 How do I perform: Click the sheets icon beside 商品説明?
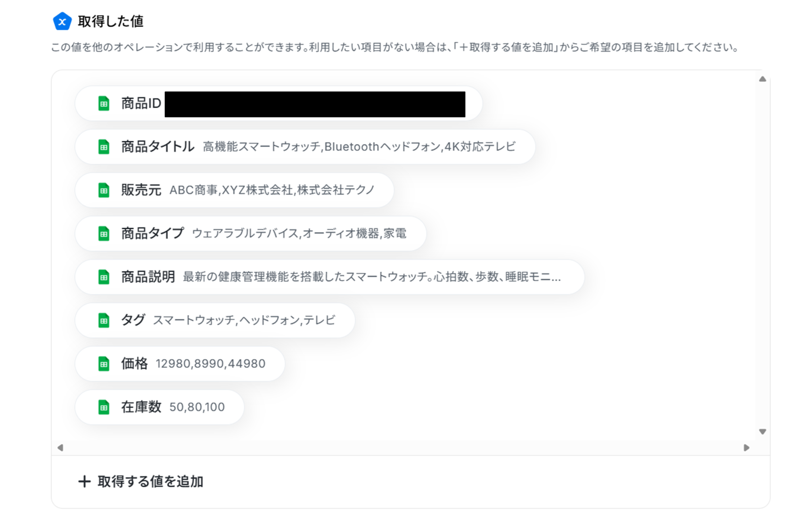coord(103,277)
